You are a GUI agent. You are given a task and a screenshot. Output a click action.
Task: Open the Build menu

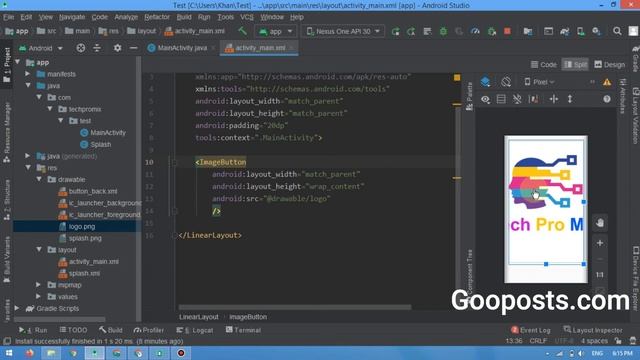(x=184, y=17)
